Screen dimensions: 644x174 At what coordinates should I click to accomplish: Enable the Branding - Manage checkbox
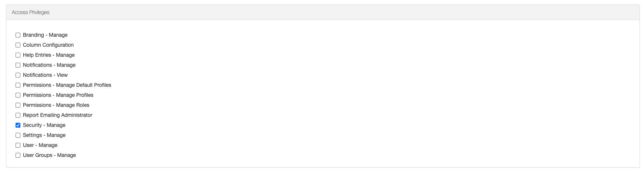click(18, 35)
